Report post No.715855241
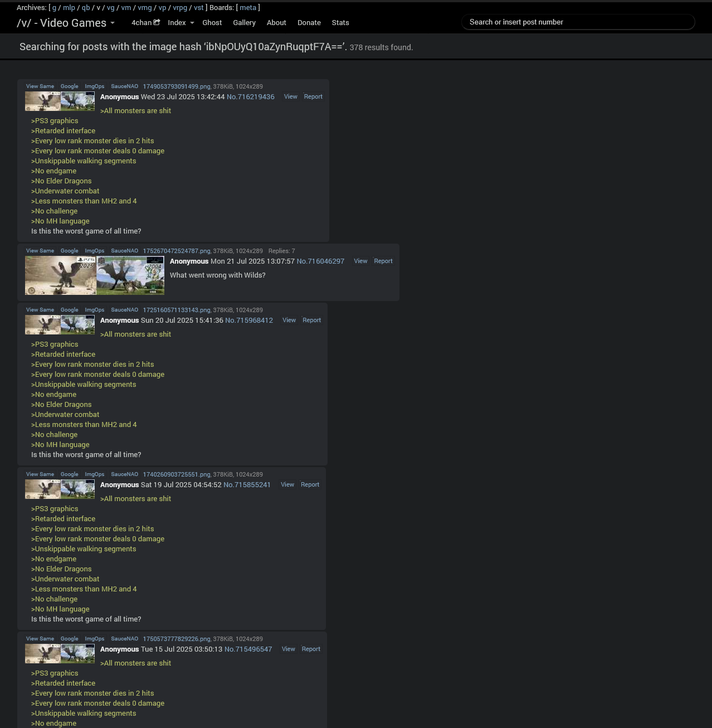The height and width of the screenshot is (728, 712). click(310, 485)
